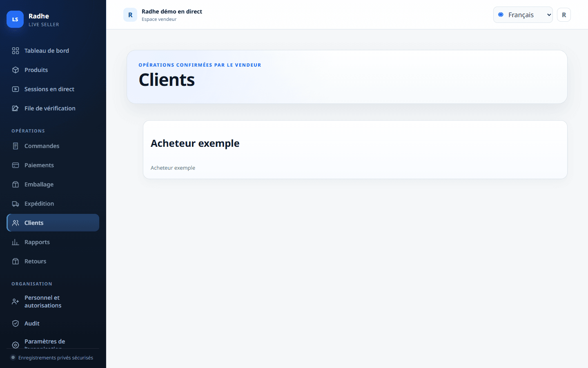Click the Paiements card icon
The image size is (588, 368).
coord(16,165)
